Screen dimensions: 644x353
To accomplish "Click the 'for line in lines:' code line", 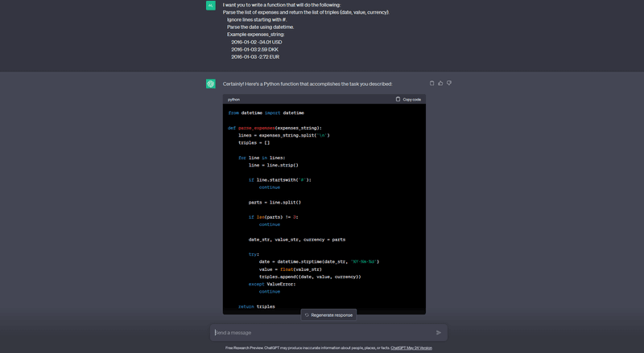I will (x=262, y=158).
